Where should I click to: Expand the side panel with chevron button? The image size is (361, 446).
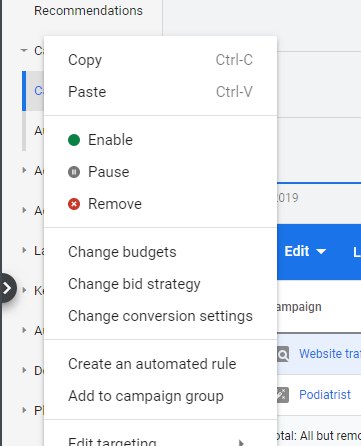(7, 288)
